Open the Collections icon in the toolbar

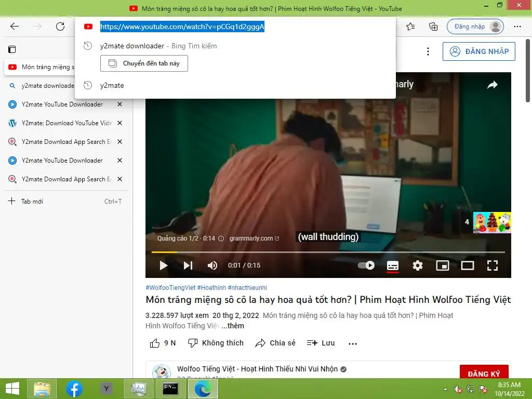click(x=433, y=26)
